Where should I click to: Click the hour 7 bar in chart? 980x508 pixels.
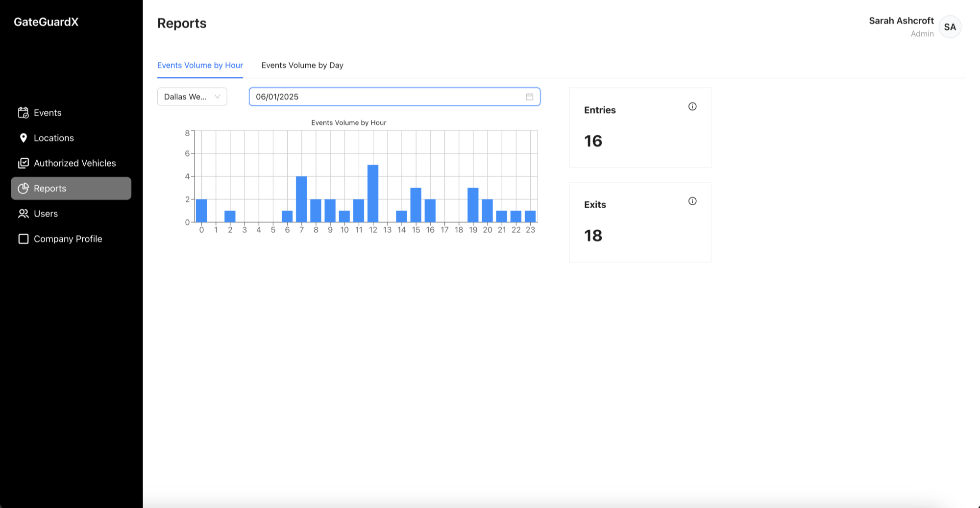(301, 199)
